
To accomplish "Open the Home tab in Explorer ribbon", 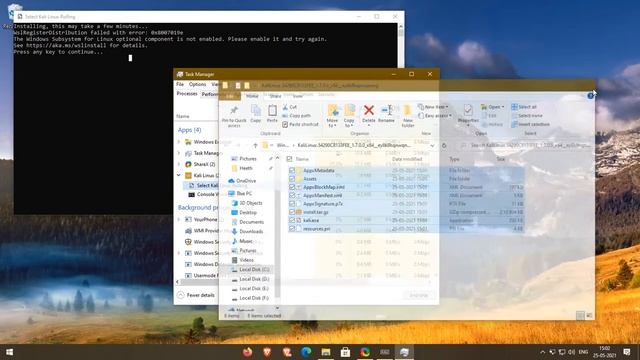I will point(252,96).
